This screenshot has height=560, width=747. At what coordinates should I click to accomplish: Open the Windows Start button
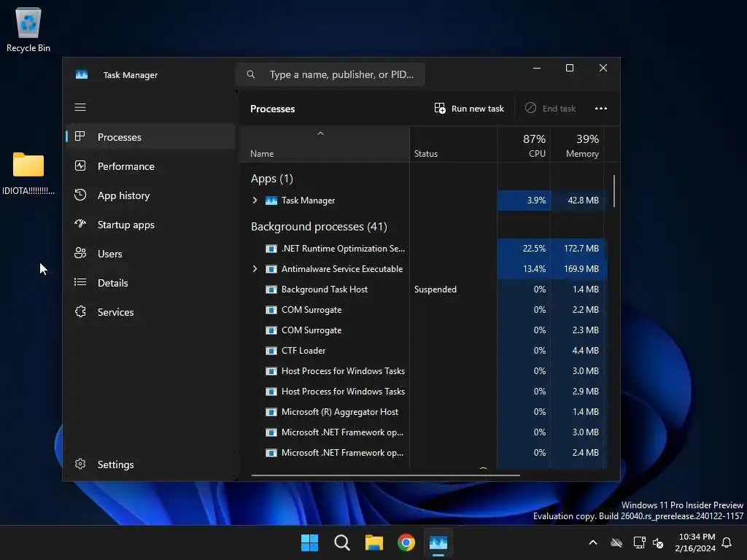pyautogui.click(x=309, y=542)
